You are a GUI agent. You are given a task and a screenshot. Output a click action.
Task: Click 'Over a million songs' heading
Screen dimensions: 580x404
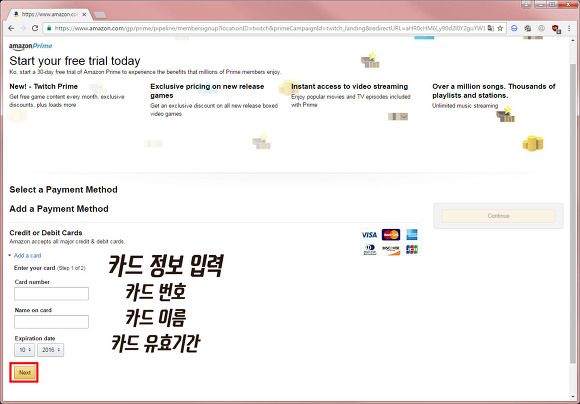click(x=494, y=91)
